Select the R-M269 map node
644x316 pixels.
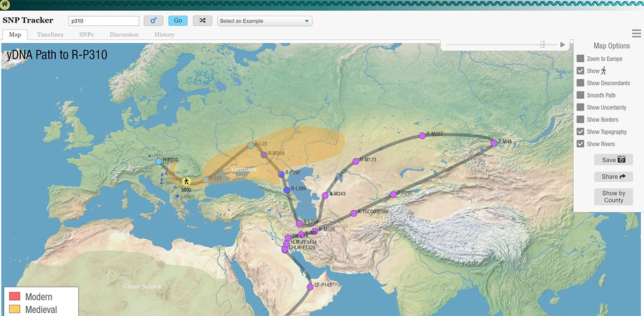click(x=264, y=155)
